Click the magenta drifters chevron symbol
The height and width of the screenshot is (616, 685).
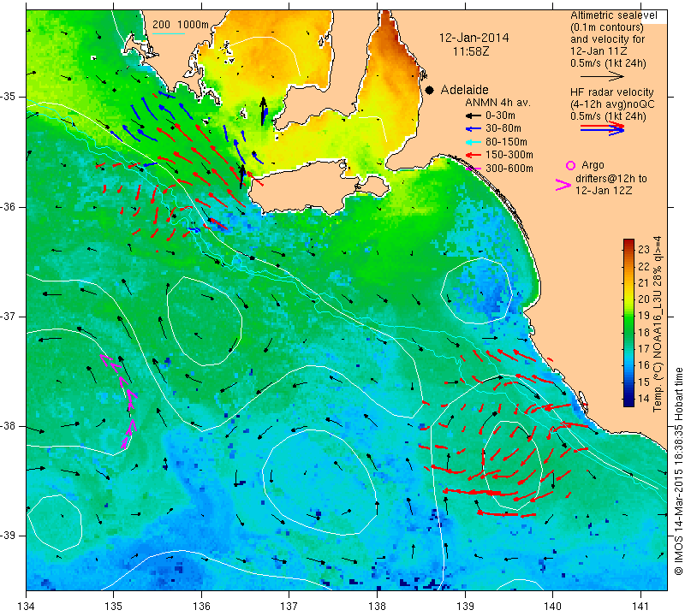tap(563, 185)
